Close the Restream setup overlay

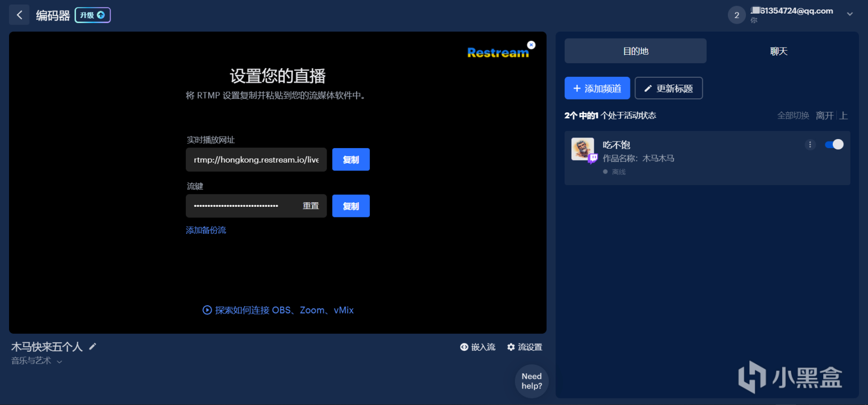click(x=531, y=45)
